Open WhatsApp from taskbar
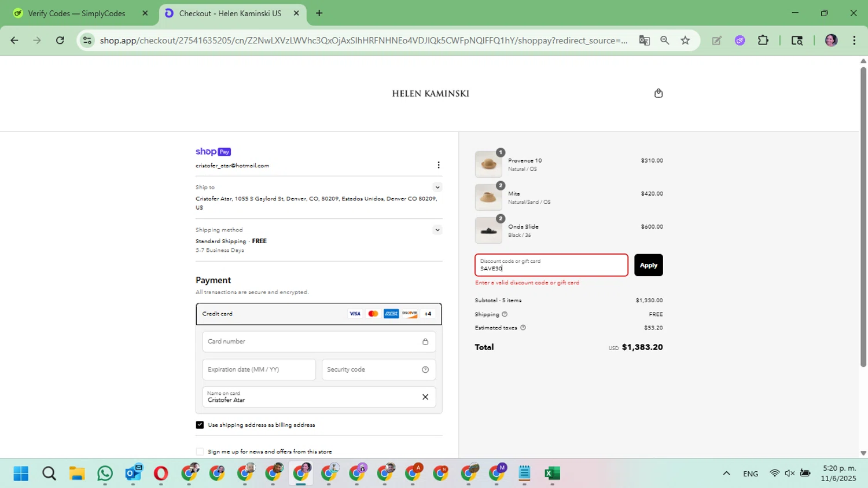 105,474
